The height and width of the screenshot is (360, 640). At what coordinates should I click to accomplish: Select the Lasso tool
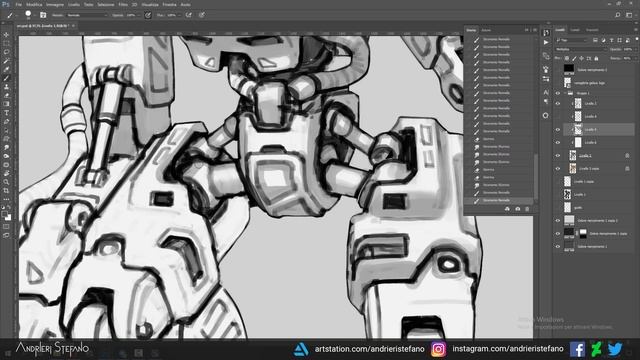[x=6, y=52]
